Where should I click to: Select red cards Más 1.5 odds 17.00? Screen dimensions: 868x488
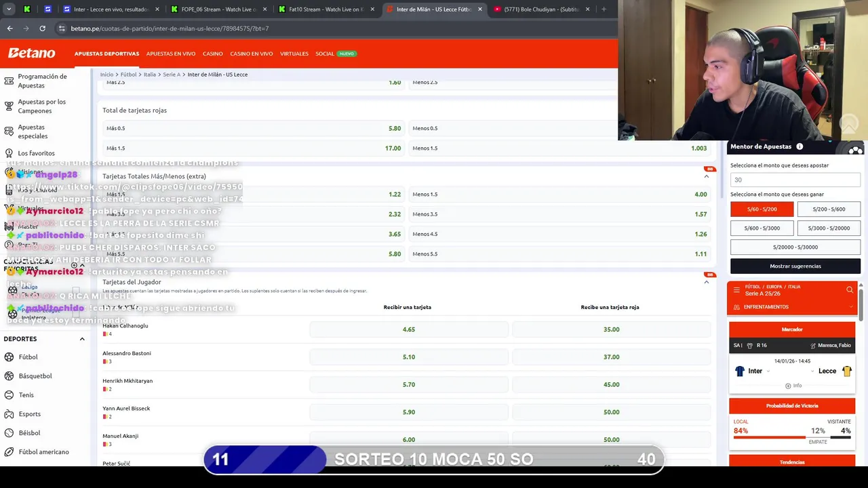254,148
